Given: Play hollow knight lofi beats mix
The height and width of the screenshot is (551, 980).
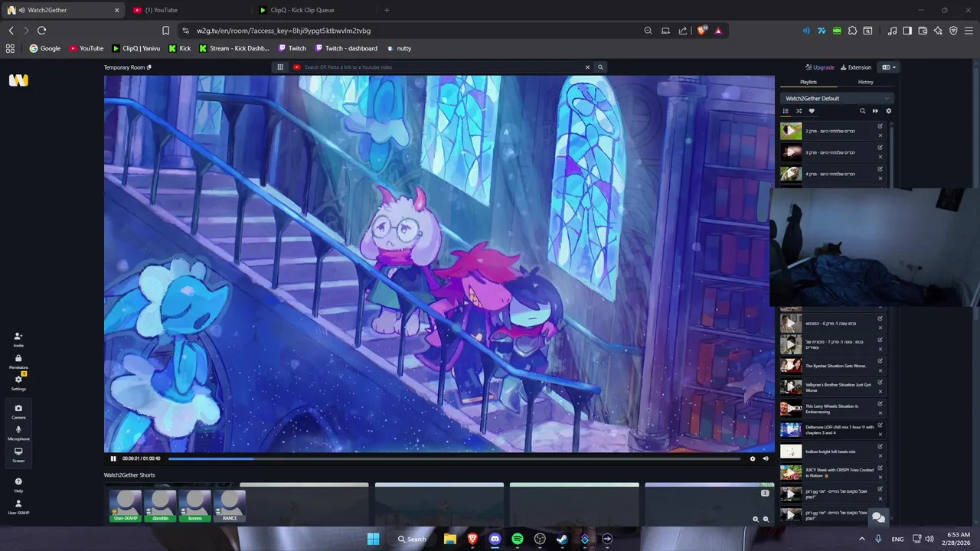Looking at the screenshot, I should click(x=791, y=452).
